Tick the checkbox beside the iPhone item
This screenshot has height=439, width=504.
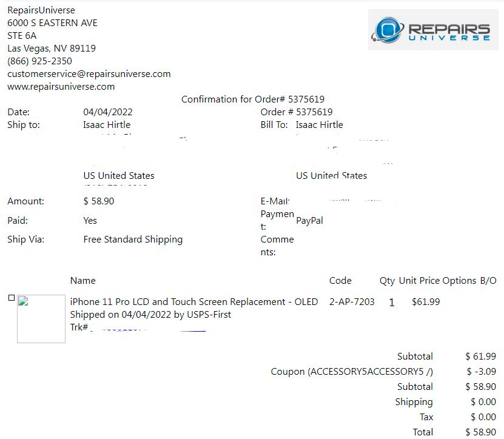(x=12, y=298)
